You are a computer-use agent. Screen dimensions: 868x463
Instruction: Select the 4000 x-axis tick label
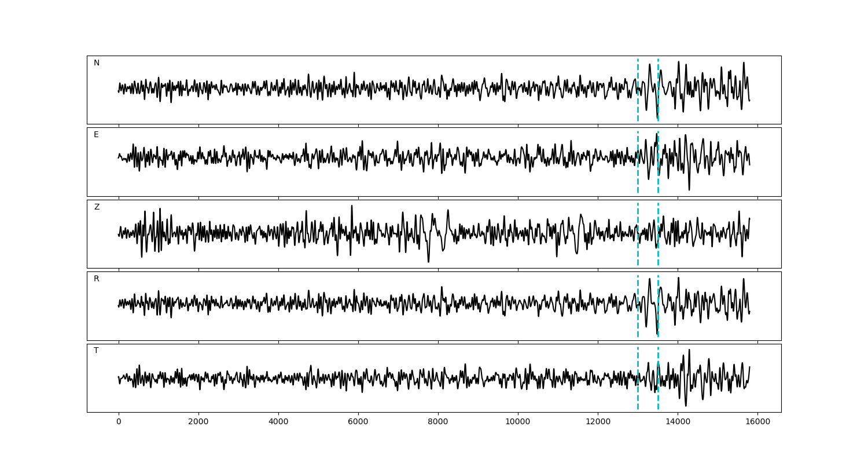click(278, 422)
